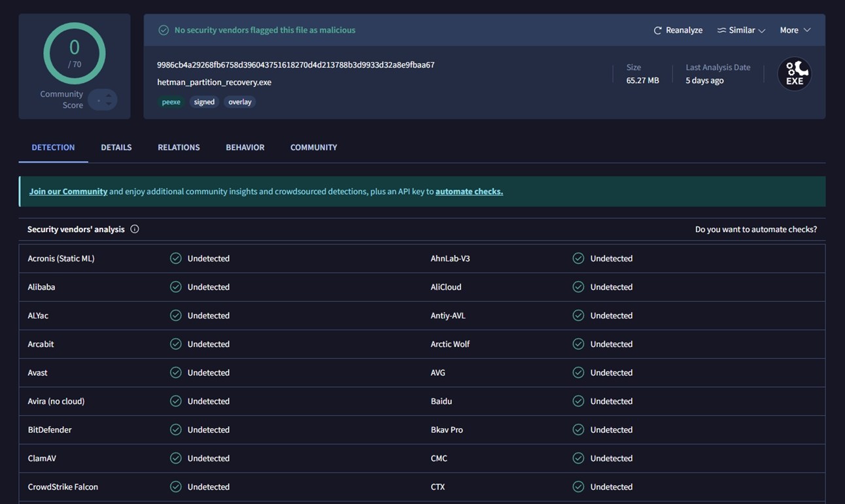Downvote the file's Community Score

pyautogui.click(x=109, y=104)
